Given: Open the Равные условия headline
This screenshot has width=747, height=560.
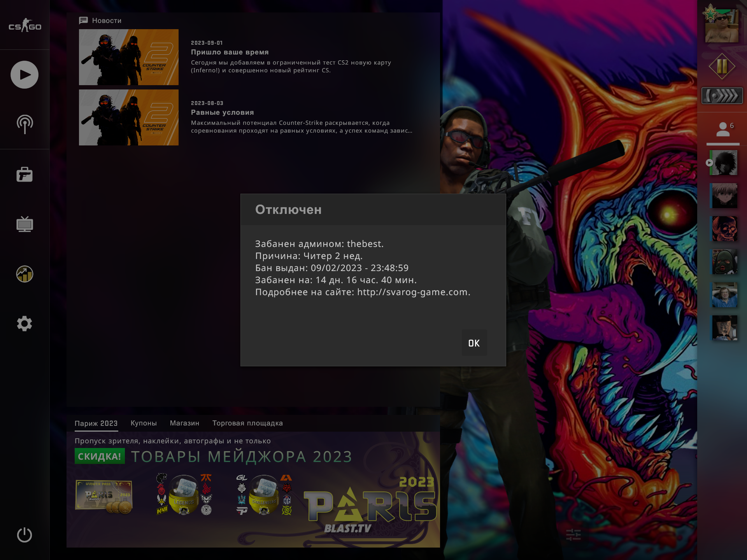Looking at the screenshot, I should (222, 112).
